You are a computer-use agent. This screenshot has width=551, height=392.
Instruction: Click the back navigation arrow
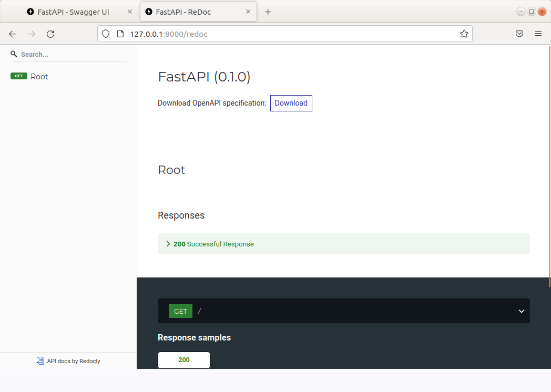tap(13, 34)
